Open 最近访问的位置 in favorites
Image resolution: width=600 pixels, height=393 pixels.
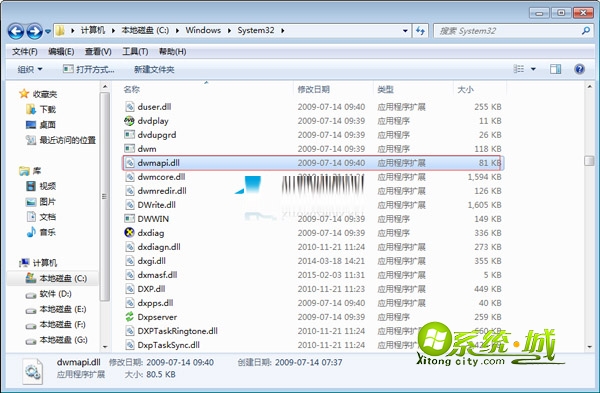click(61, 140)
